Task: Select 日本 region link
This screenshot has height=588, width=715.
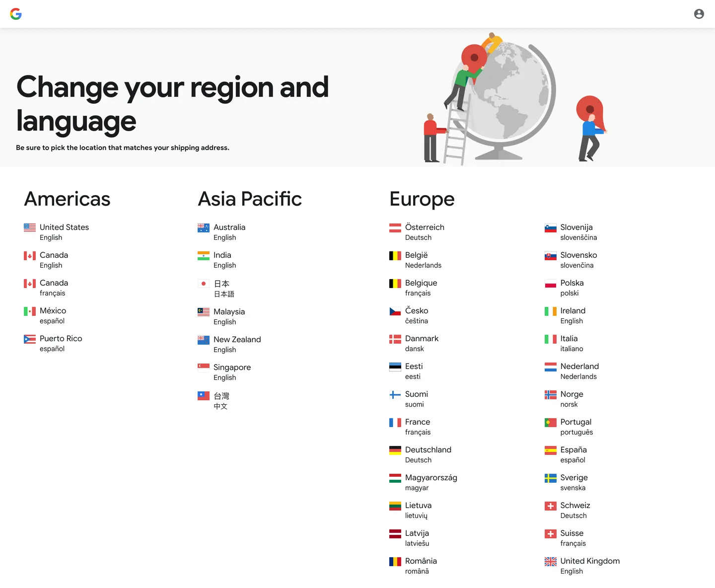Action: (216, 289)
